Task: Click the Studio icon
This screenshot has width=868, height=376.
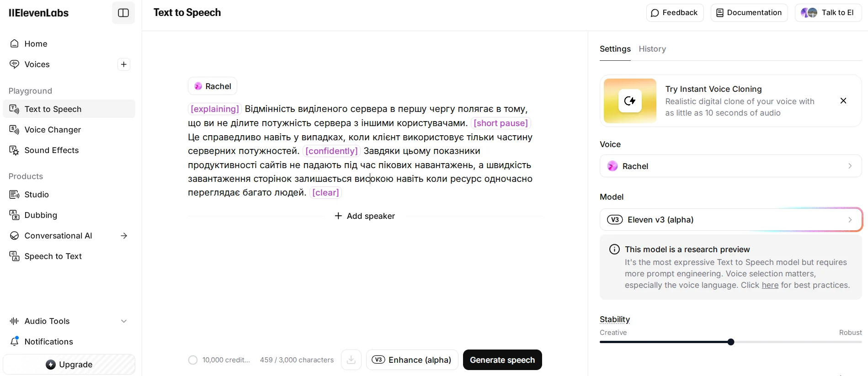Action: (x=15, y=195)
